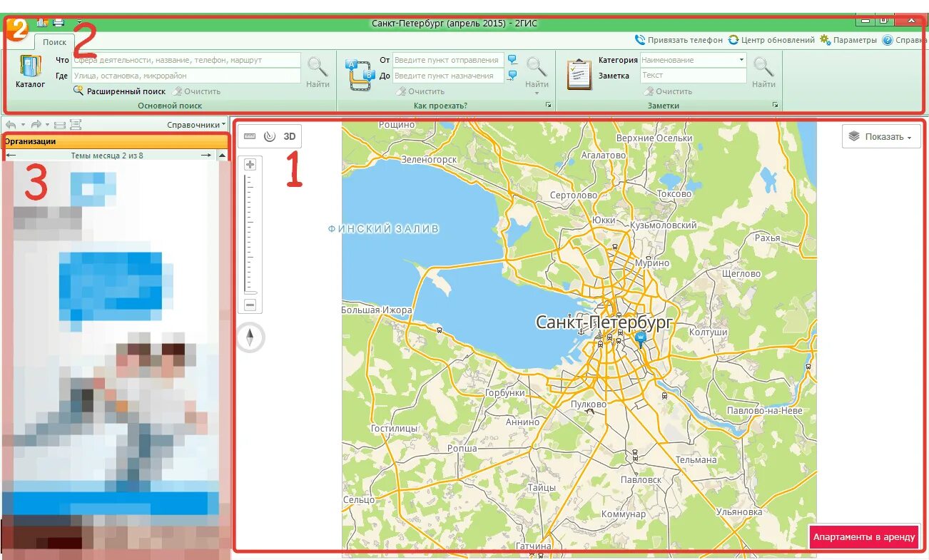929x560 pixels.
Task: Zoom out with the minus button
Action: tap(250, 305)
